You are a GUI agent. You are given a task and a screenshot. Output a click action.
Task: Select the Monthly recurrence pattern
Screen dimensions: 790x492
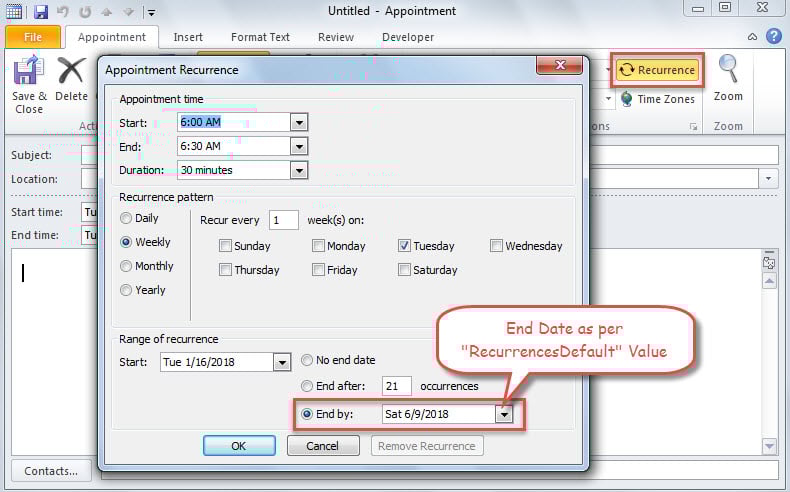126,266
